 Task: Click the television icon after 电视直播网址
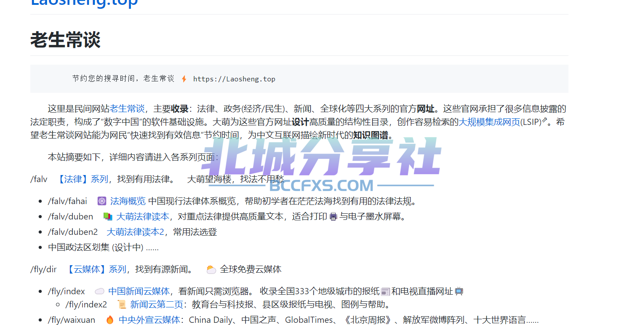coord(459,291)
